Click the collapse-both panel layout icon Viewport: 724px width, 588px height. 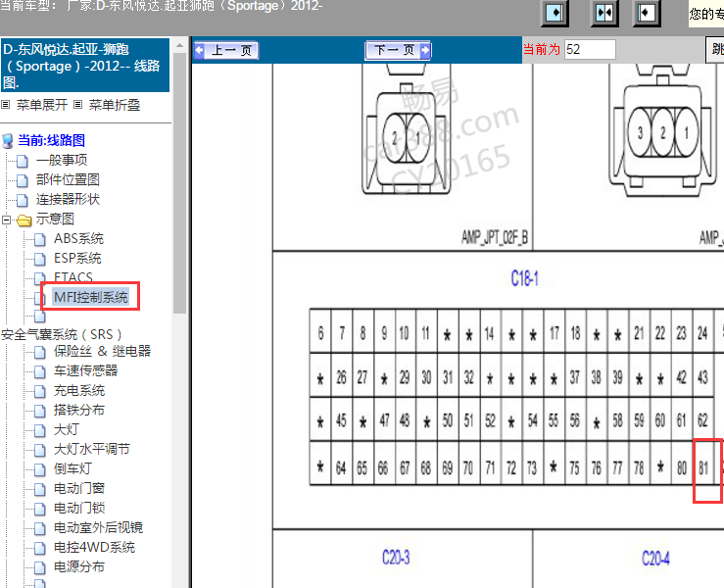click(604, 13)
